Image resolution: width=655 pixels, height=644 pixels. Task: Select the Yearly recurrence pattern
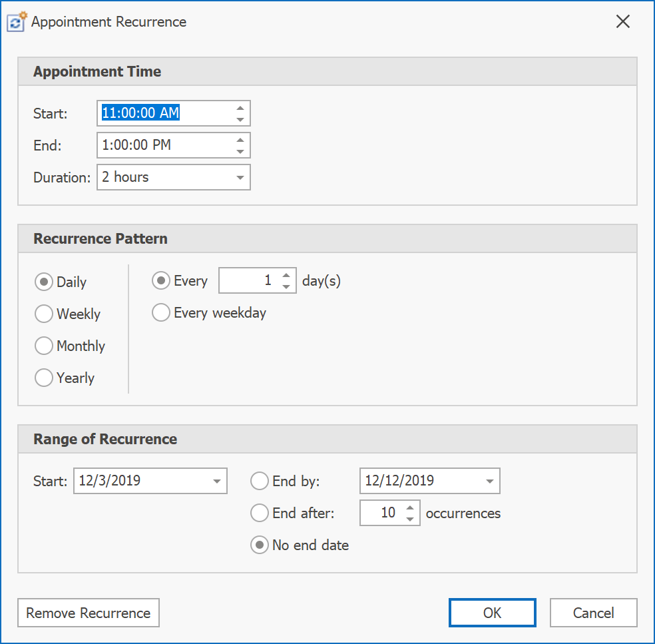pyautogui.click(x=44, y=378)
